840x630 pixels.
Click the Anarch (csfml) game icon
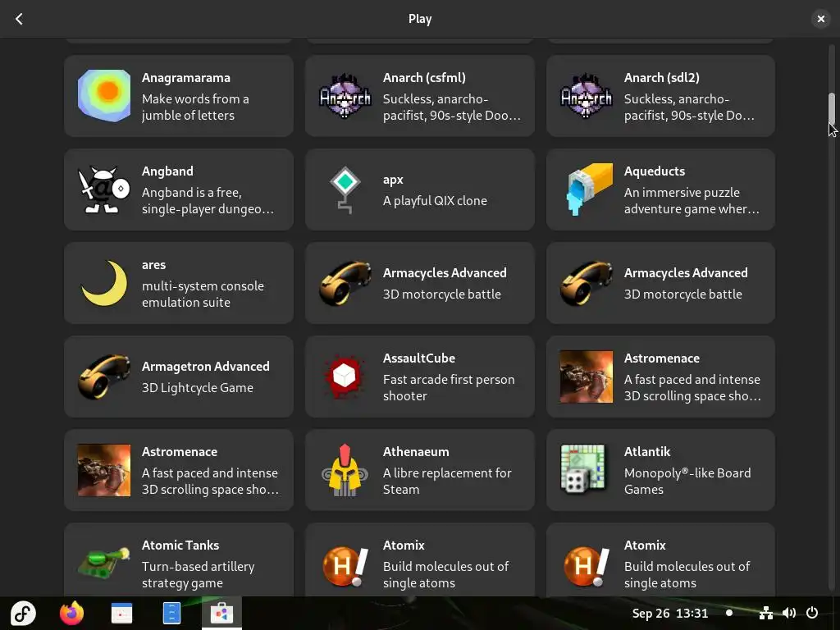pos(345,96)
